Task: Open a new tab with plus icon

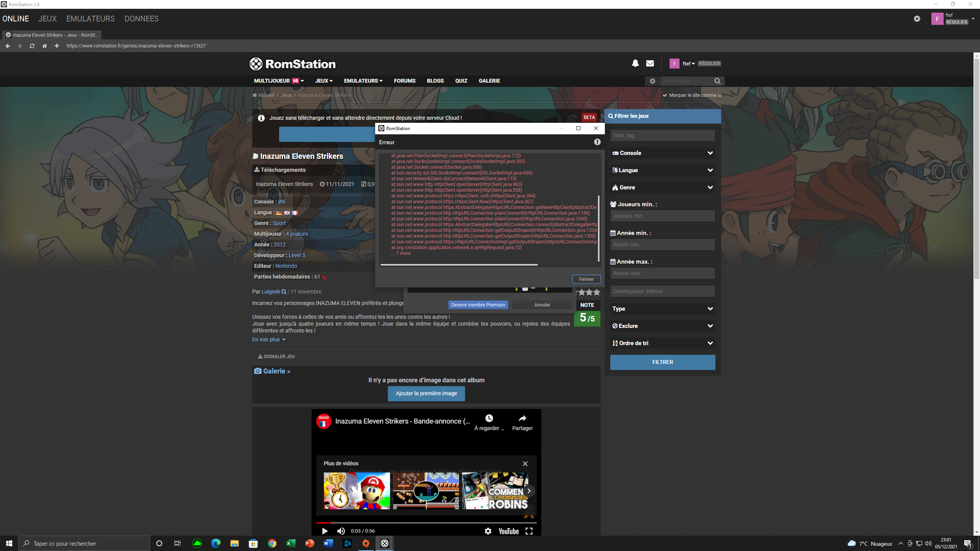Action: pyautogui.click(x=57, y=46)
